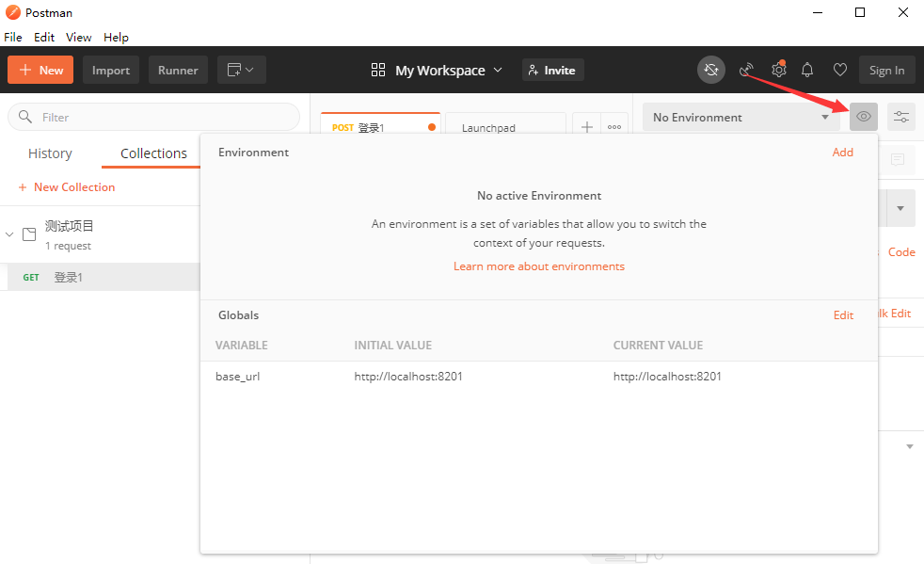Open the capture requests satellite icon
The image size is (924, 564).
pyautogui.click(x=746, y=71)
